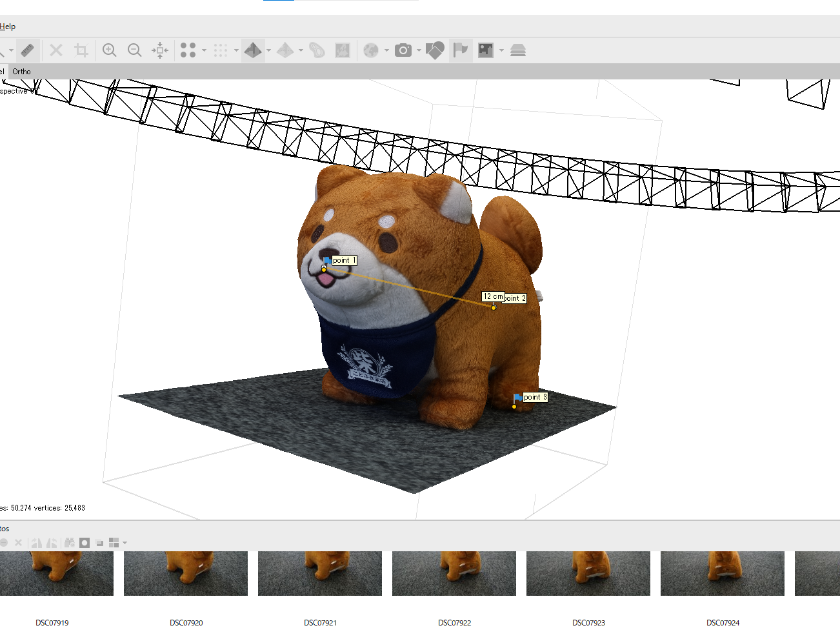Reset the view with the center arrows icon
Screen dimensions: 840x630
point(160,50)
